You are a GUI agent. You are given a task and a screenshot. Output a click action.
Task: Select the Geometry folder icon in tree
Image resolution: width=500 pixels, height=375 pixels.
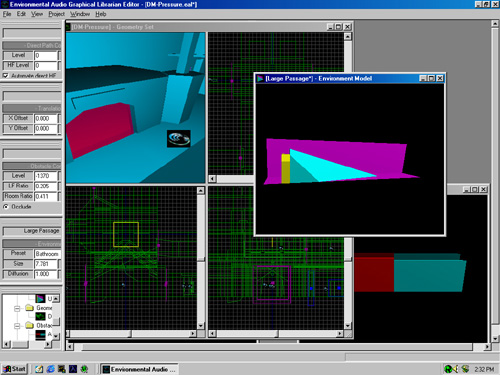[x=30, y=308]
